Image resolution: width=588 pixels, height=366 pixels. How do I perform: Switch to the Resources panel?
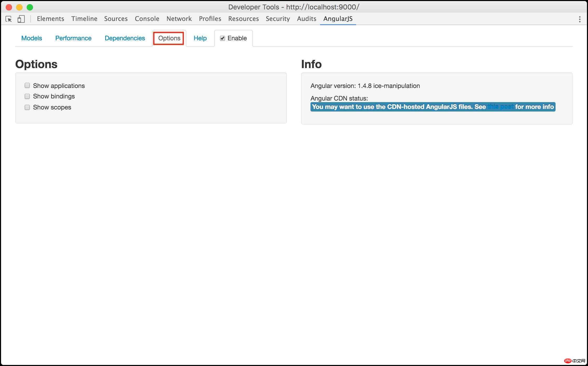point(243,19)
